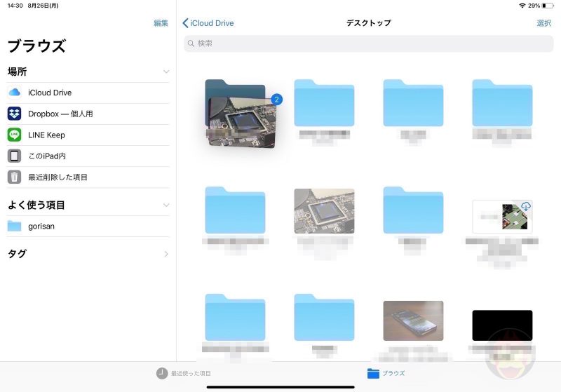Select iCloud Drive text in locations list

pyautogui.click(x=50, y=93)
